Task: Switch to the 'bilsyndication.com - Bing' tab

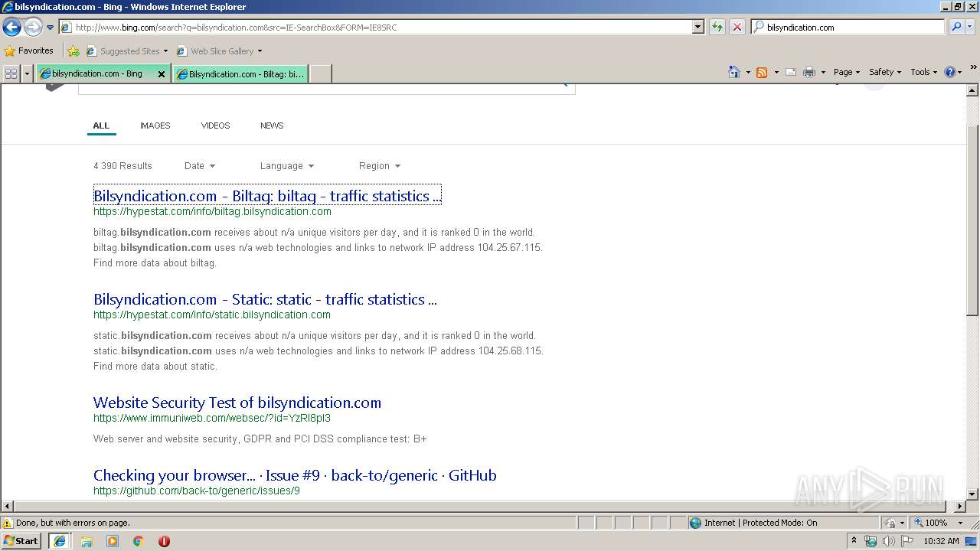Action: [x=96, y=73]
